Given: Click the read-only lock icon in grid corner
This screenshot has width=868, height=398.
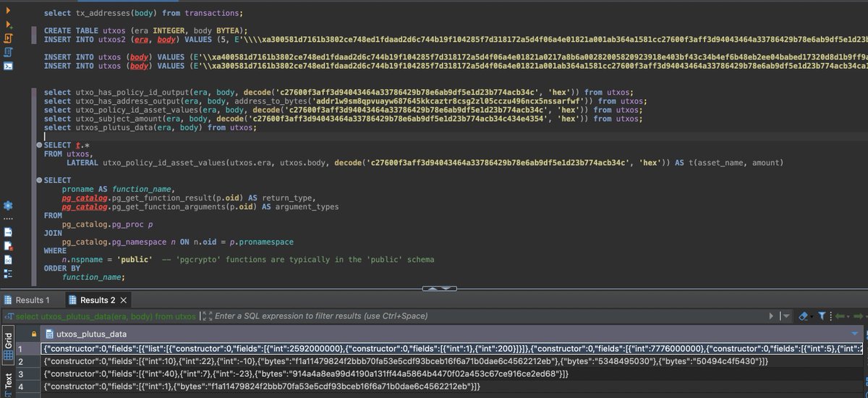Looking at the screenshot, I should pyautogui.click(x=33, y=334).
